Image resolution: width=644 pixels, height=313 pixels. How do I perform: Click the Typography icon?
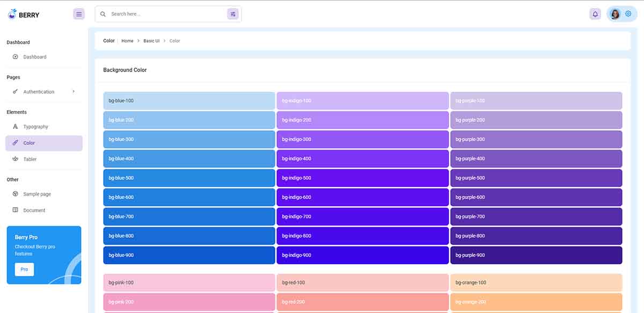(16, 126)
